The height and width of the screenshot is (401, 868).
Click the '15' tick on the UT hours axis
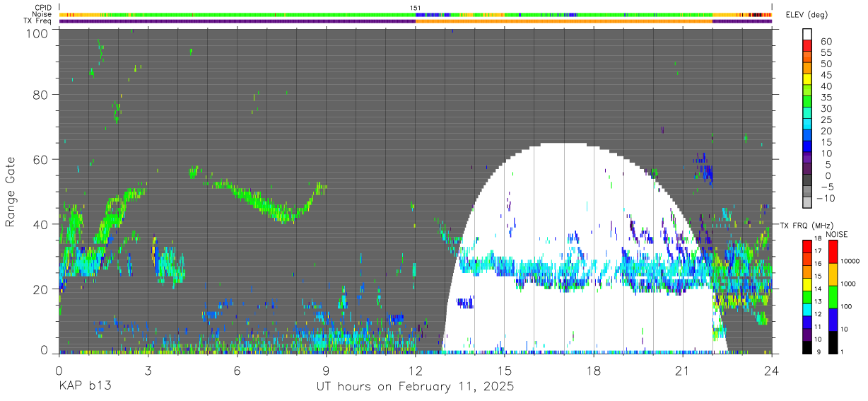coord(504,370)
